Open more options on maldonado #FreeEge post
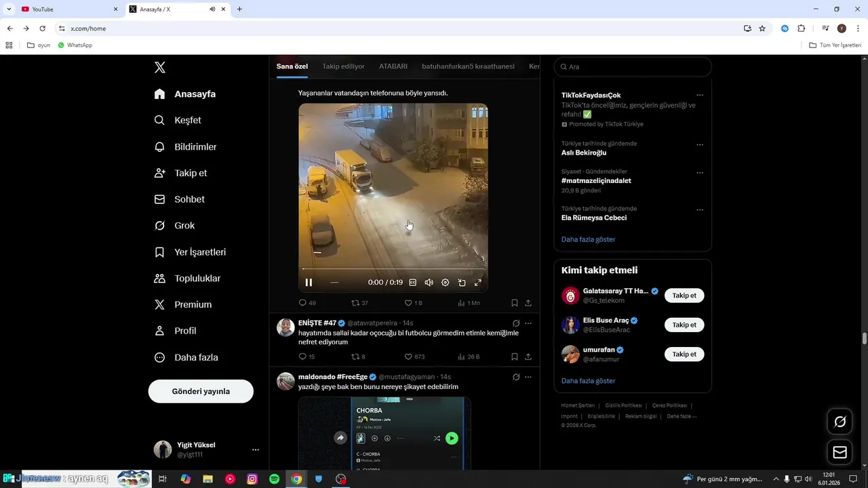This screenshot has height=488, width=868. tap(528, 377)
